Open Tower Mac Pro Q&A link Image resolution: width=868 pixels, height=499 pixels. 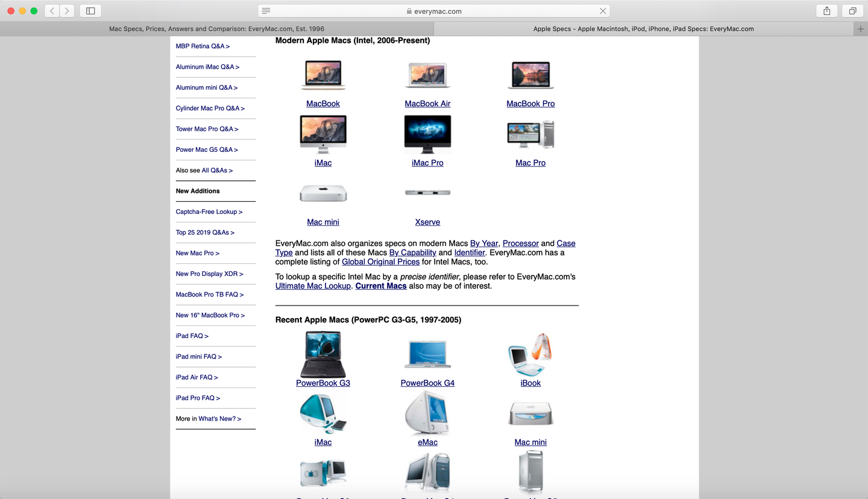(x=207, y=129)
